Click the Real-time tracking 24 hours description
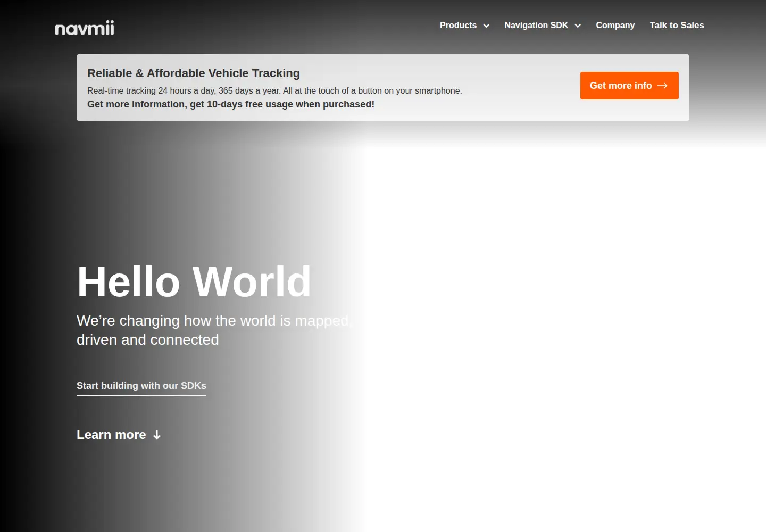 [274, 90]
